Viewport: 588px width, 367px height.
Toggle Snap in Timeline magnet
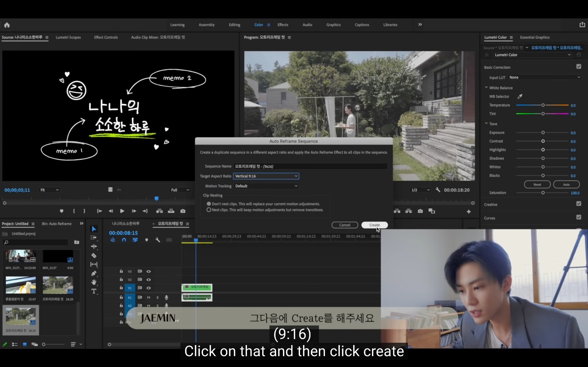tap(124, 240)
